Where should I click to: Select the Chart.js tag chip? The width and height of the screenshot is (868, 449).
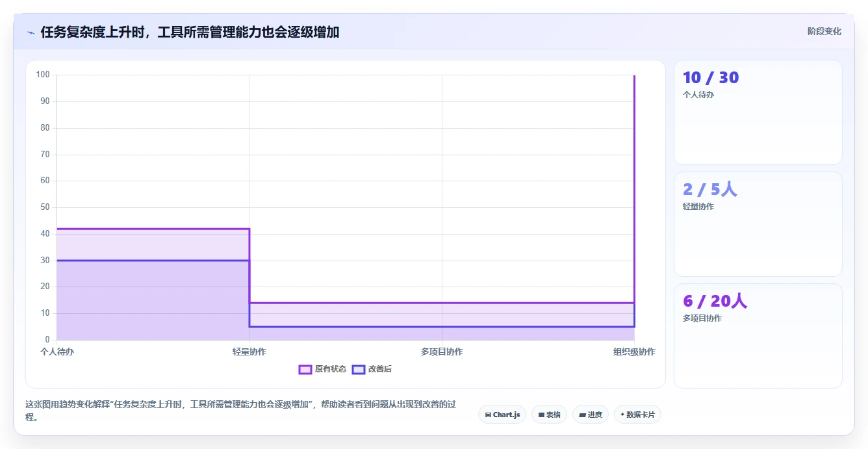pyautogui.click(x=502, y=415)
